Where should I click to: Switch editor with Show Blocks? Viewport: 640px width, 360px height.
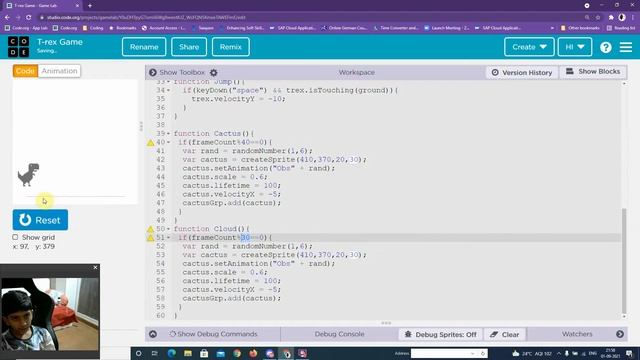point(593,71)
